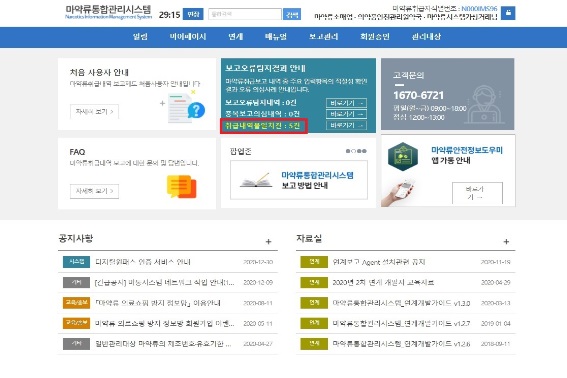Screen dimensions: 567x378
Task: Click 바로가기 for 취급내역불일치건
Action: point(346,126)
